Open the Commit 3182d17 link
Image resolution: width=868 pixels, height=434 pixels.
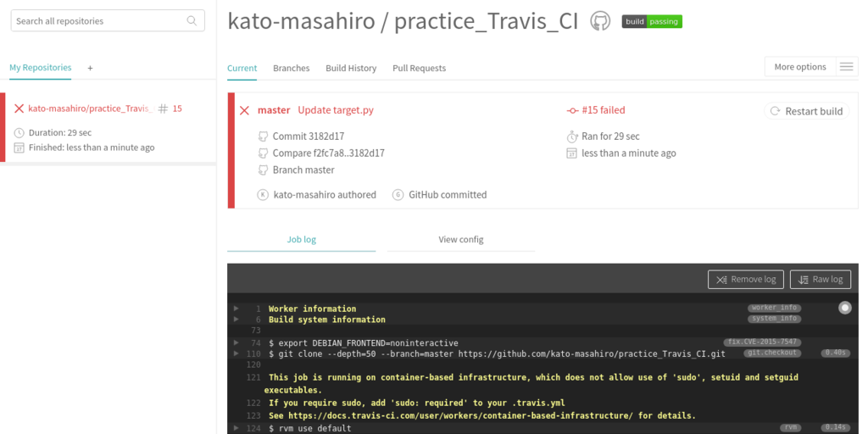(x=309, y=136)
